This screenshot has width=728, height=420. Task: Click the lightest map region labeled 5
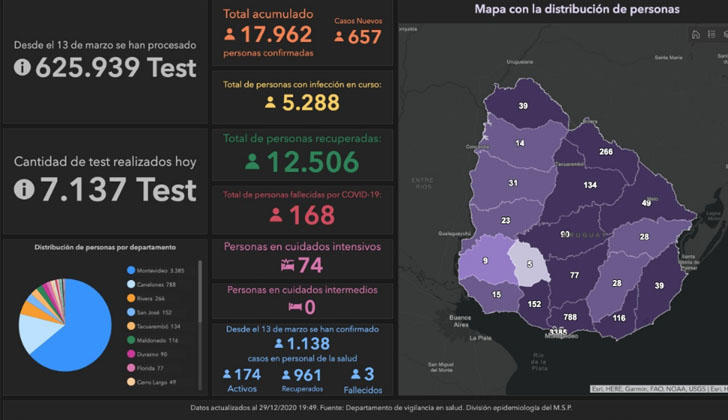[530, 264]
